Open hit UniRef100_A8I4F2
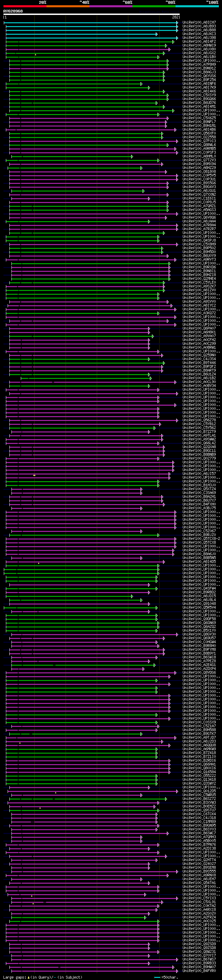The image size is (222, 980). pos(199,41)
